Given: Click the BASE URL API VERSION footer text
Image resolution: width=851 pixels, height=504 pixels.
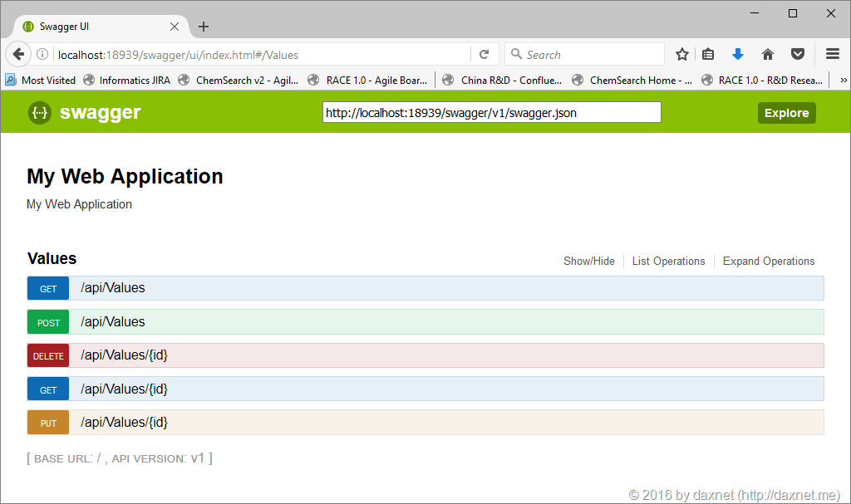Looking at the screenshot, I should (120, 458).
